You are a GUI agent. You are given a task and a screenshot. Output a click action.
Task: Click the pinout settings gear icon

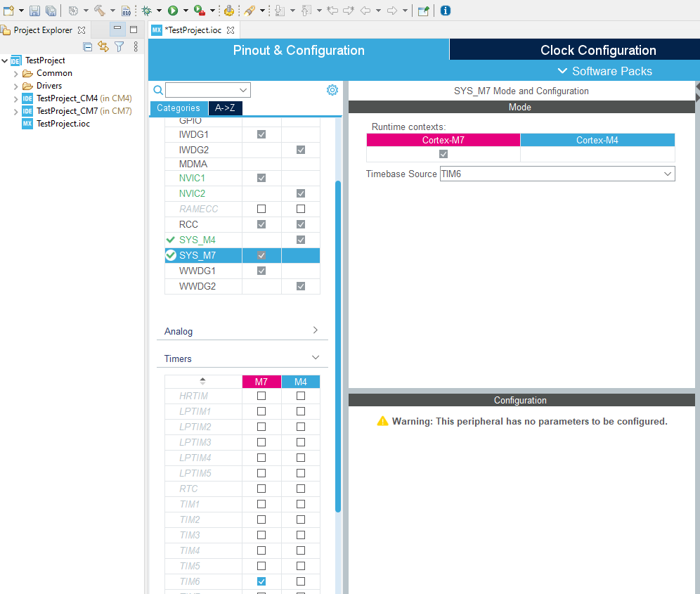click(332, 90)
